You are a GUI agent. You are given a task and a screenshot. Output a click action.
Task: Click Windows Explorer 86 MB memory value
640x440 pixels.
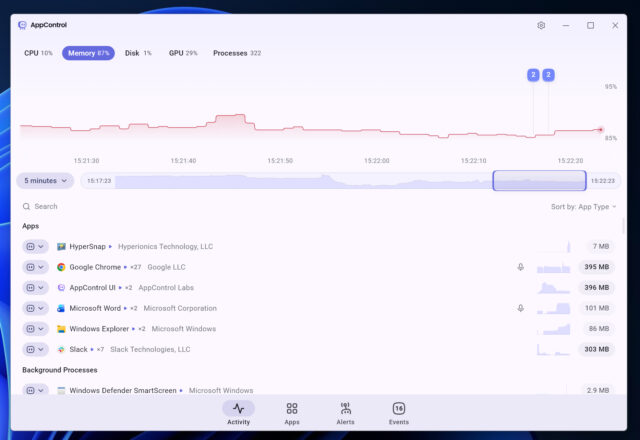(x=598, y=329)
